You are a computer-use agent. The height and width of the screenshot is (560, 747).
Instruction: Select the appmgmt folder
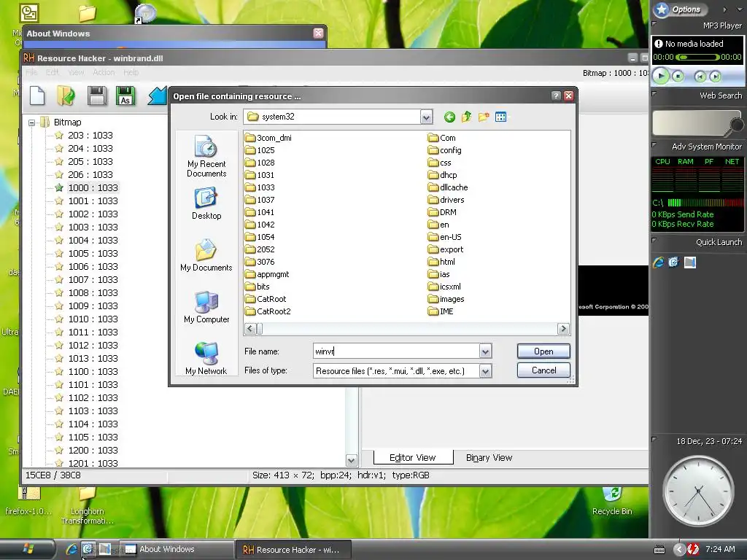(x=267, y=274)
